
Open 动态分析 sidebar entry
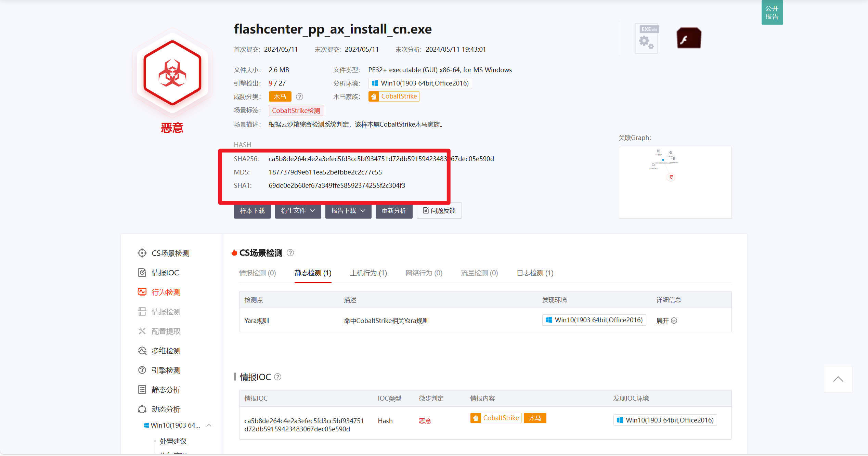pos(166,409)
